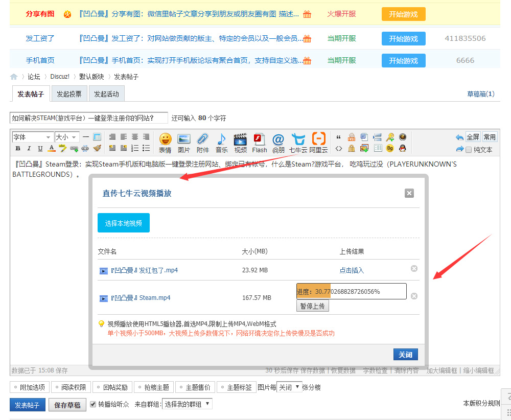This screenshot has width=511, height=420.
Task: Click the Steam.mp4 upload progress bar
Action: 352,291
